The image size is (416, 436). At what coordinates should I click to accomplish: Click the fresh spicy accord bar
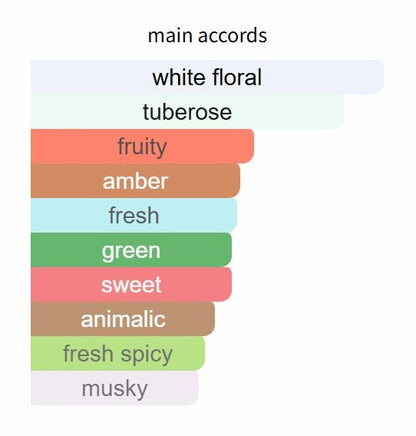coord(118,354)
